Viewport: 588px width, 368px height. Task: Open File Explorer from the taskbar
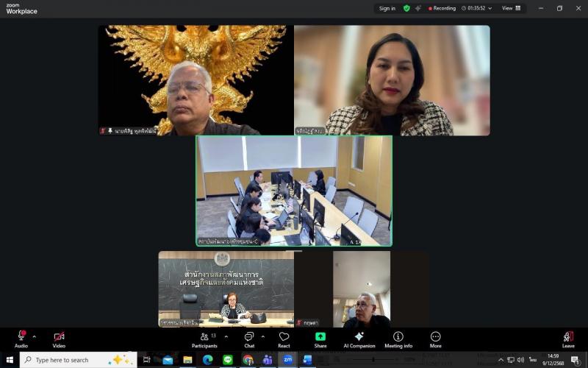point(187,360)
